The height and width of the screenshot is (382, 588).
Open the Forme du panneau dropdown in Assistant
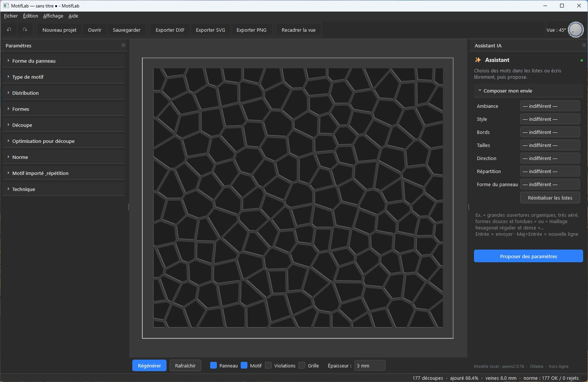click(x=550, y=184)
